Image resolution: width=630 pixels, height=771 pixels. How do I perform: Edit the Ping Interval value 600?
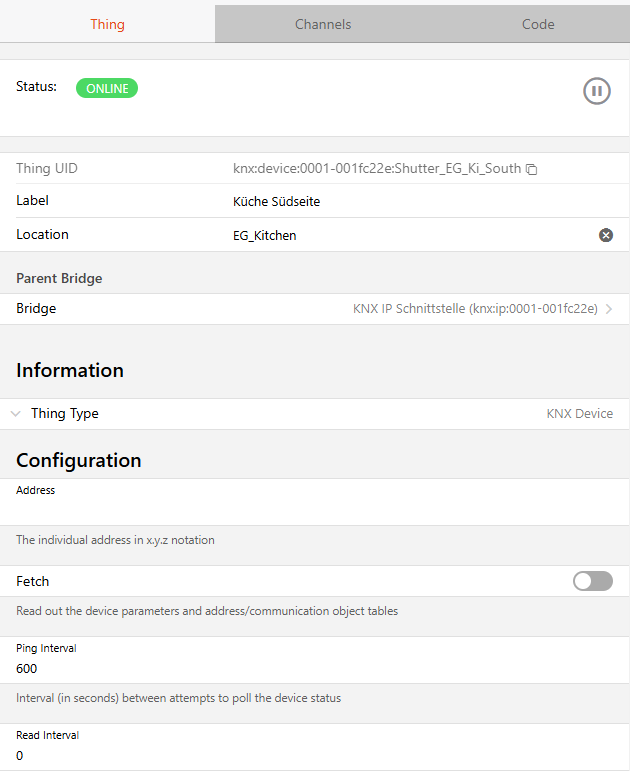point(315,669)
